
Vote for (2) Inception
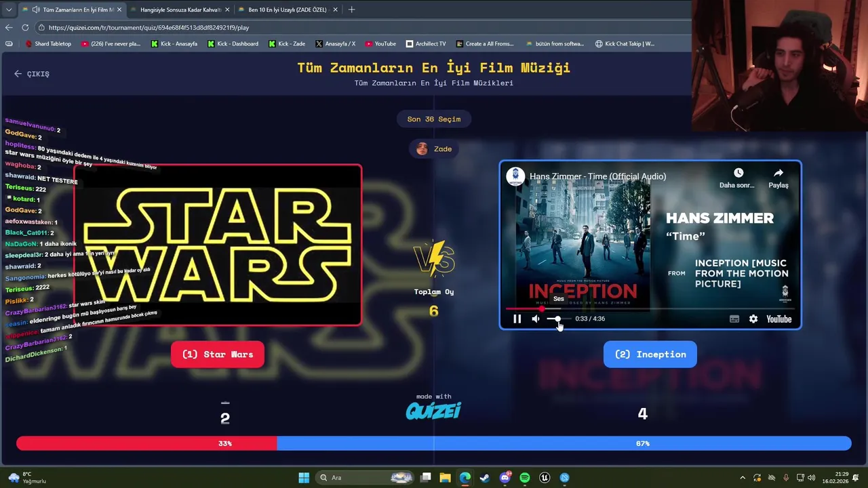[650, 354]
